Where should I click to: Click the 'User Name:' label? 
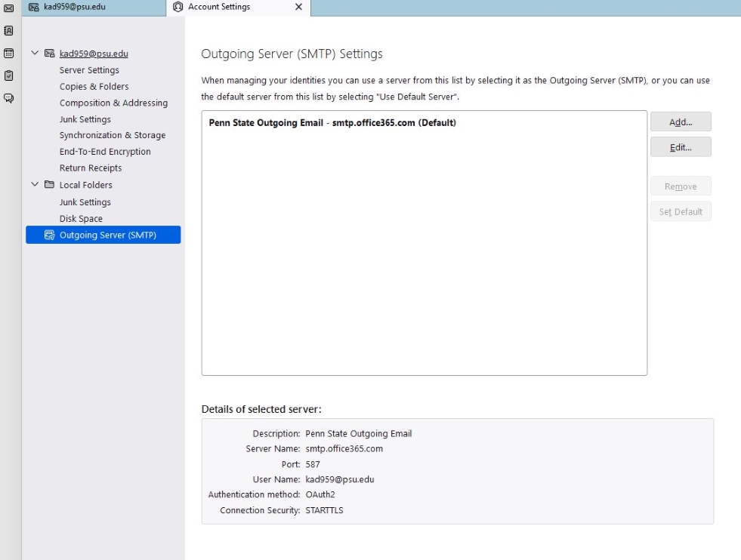pos(276,479)
